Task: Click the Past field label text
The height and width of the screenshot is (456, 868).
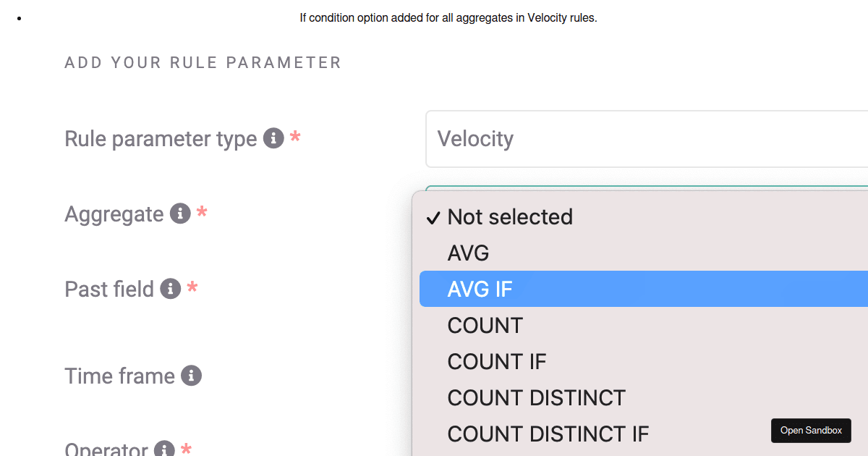Action: pos(109,289)
